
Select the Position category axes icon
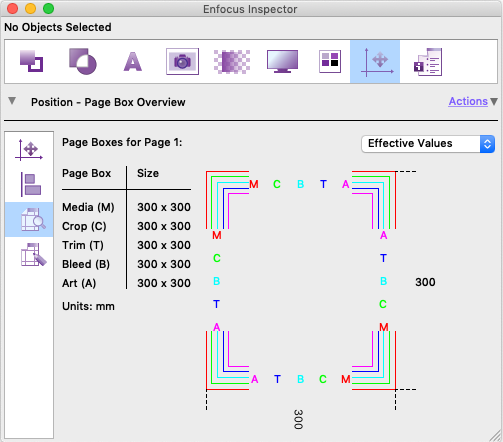point(375,62)
